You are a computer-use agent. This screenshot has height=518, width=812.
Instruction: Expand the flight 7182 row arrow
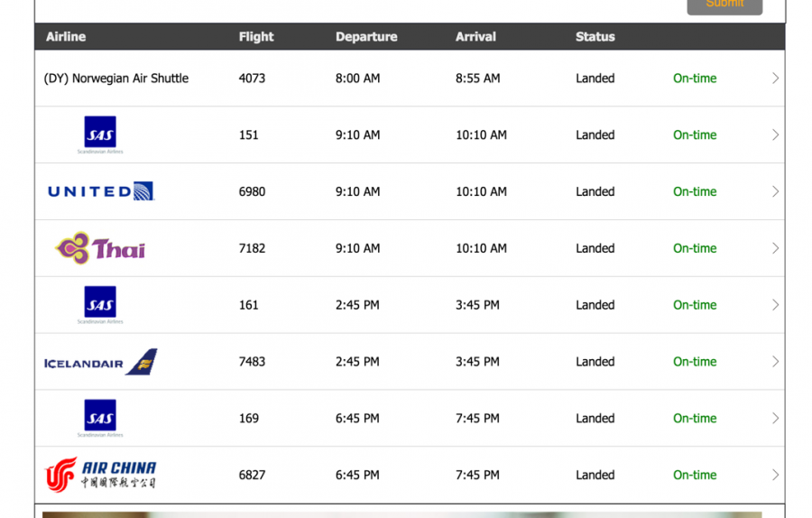click(x=775, y=248)
